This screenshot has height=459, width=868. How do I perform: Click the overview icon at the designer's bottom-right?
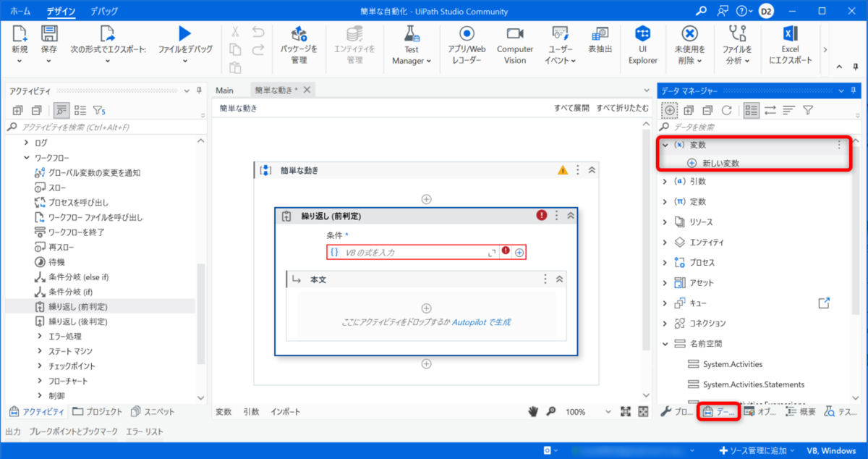pos(643,411)
